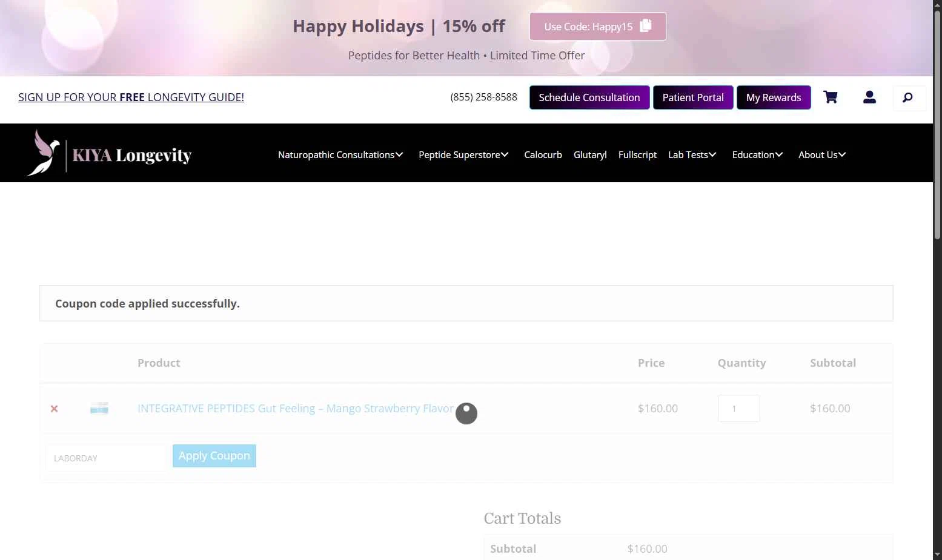Copy the Happy15 coupon code icon

tap(646, 25)
